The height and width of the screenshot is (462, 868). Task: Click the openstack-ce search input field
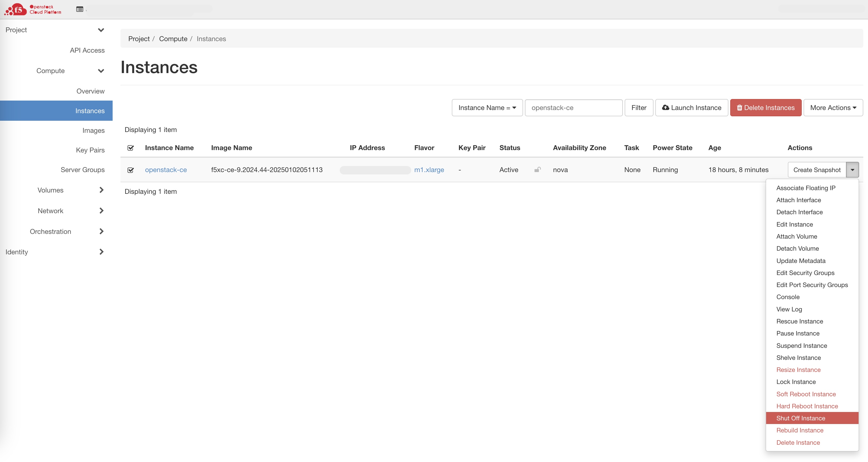point(574,107)
